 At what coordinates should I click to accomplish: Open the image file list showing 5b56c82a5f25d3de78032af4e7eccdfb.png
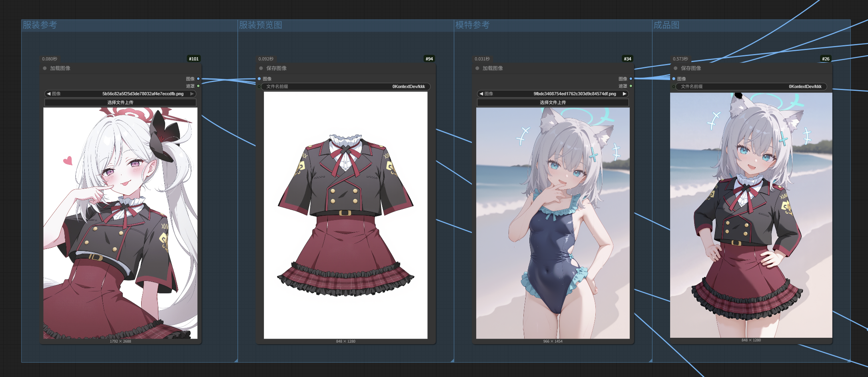(x=120, y=94)
